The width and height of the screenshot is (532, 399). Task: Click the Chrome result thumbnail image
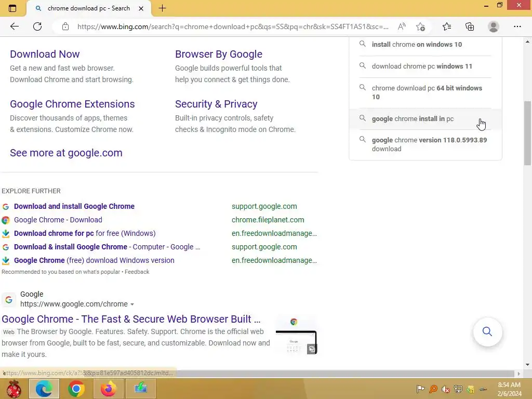pos(296,335)
